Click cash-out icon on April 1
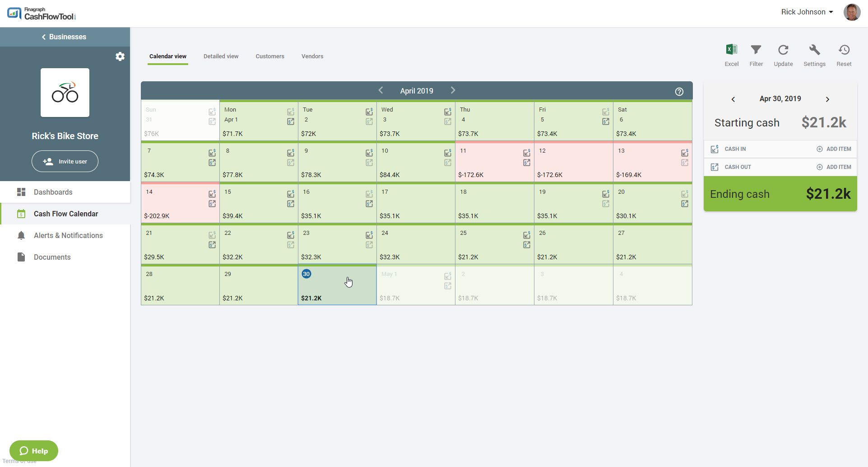This screenshot has height=467, width=868. tap(291, 121)
